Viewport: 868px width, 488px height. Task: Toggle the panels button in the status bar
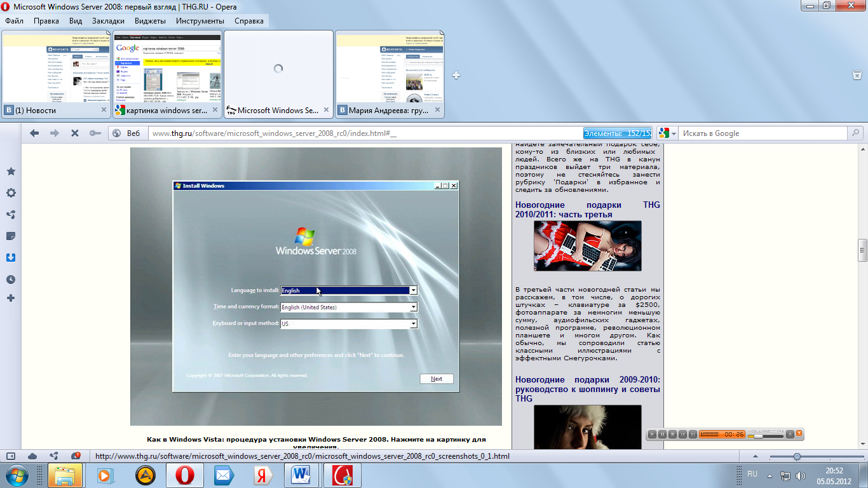[x=11, y=456]
